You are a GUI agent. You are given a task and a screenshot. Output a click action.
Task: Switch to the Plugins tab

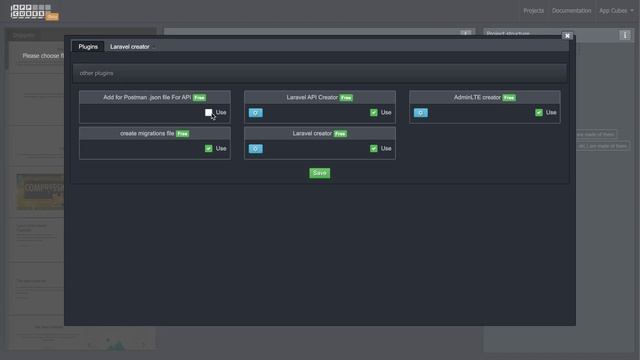click(88, 47)
